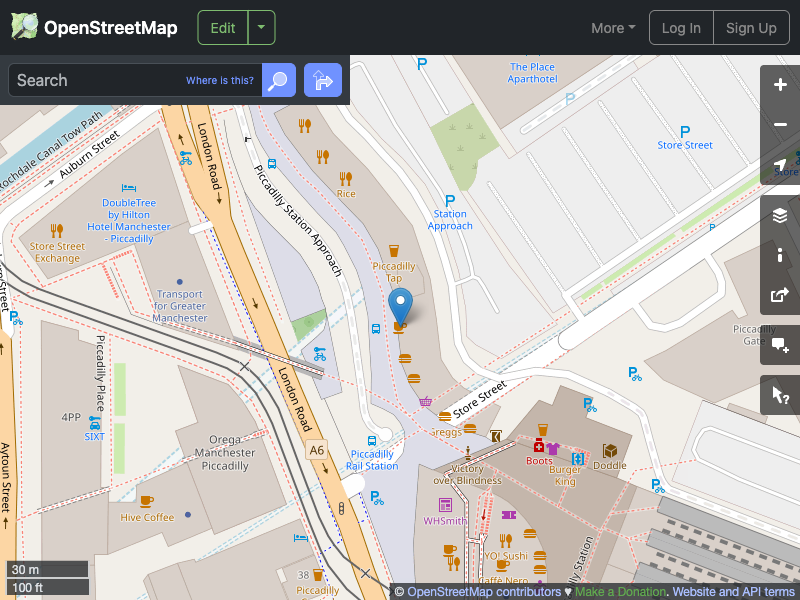Enable the query features tool
Image resolution: width=800 pixels, height=600 pixels.
pyautogui.click(x=780, y=394)
